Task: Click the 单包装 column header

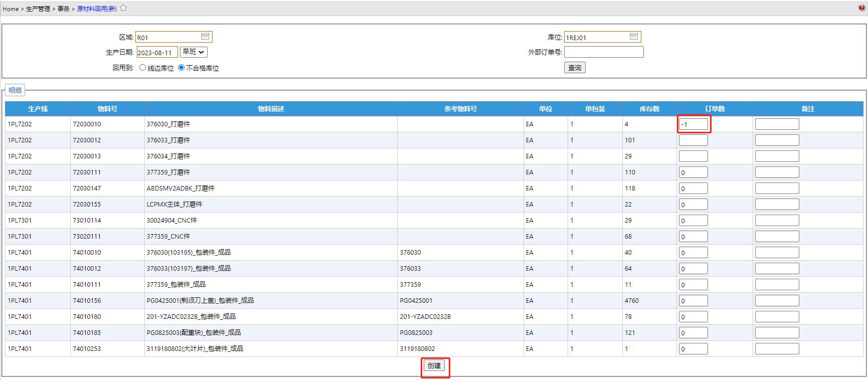Action: coord(595,109)
